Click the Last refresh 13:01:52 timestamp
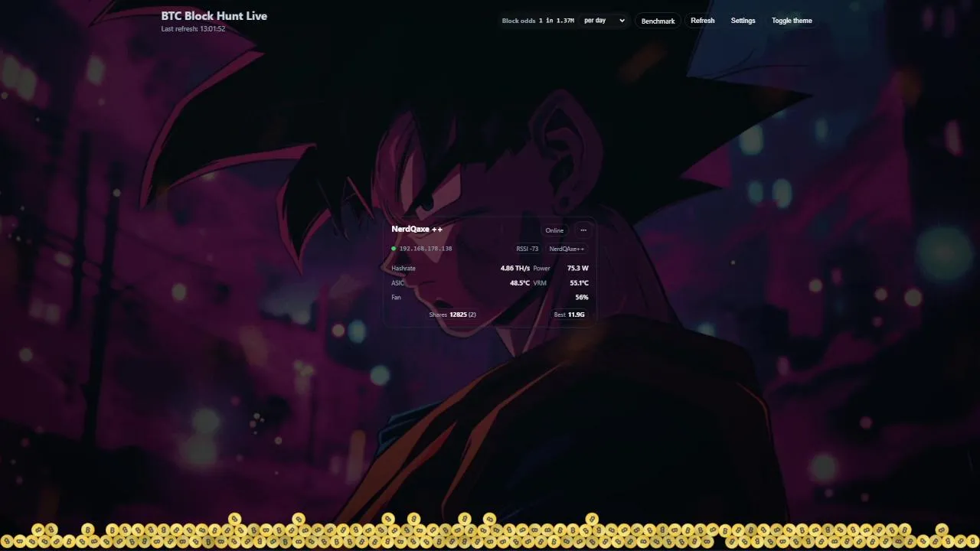Viewport: 980px width, 551px height. point(193,29)
